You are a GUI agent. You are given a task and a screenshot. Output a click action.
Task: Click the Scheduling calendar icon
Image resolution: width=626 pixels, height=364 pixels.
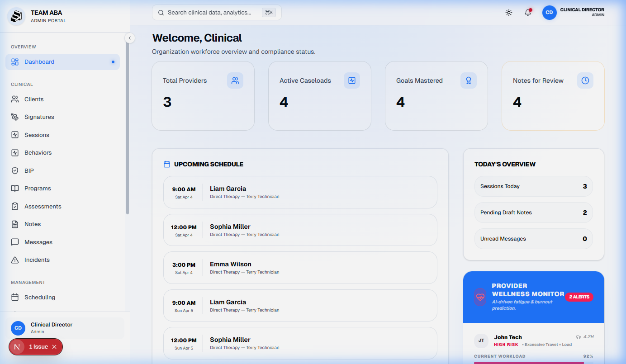pyautogui.click(x=15, y=297)
